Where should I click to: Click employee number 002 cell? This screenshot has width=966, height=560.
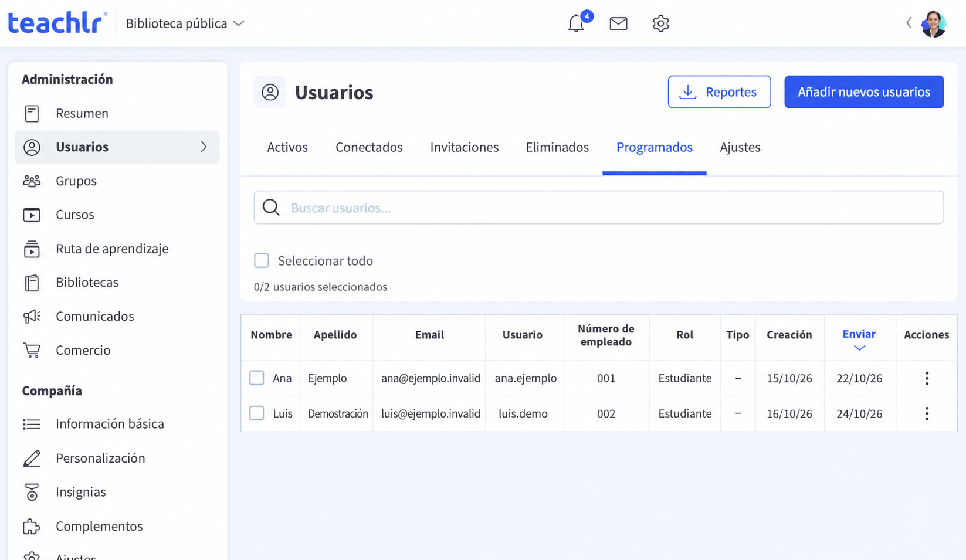tap(606, 413)
